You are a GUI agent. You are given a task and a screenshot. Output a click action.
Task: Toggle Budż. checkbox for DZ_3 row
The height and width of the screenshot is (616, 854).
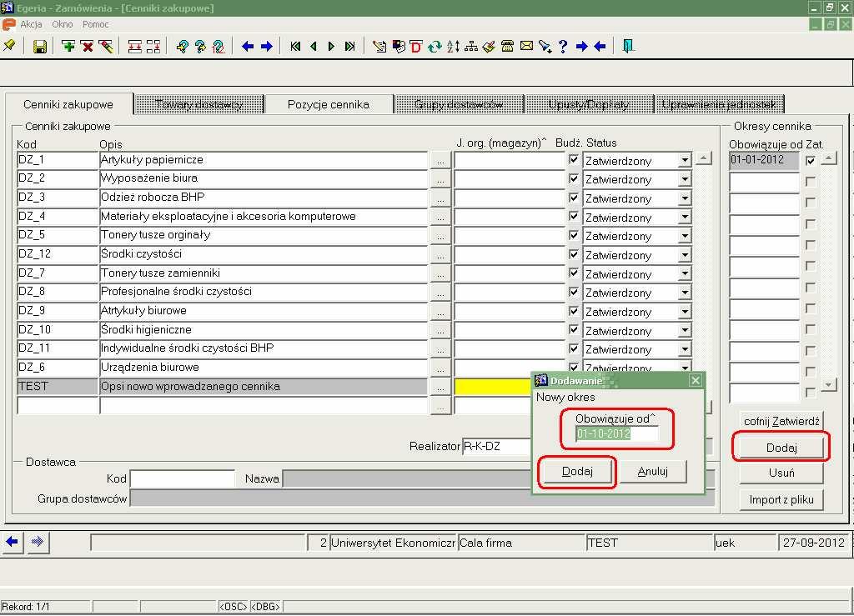574,198
